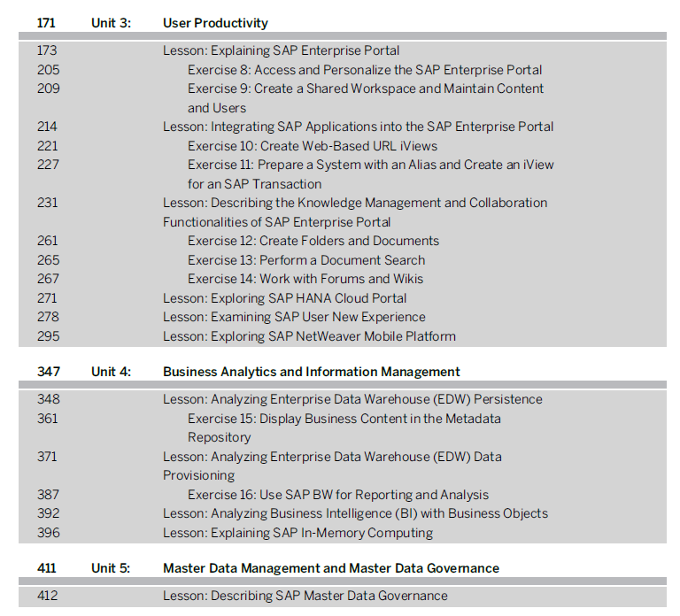Open 'Lesson: Explaining SAP Enterprise Portal'
The image size is (680, 616).
(x=281, y=50)
